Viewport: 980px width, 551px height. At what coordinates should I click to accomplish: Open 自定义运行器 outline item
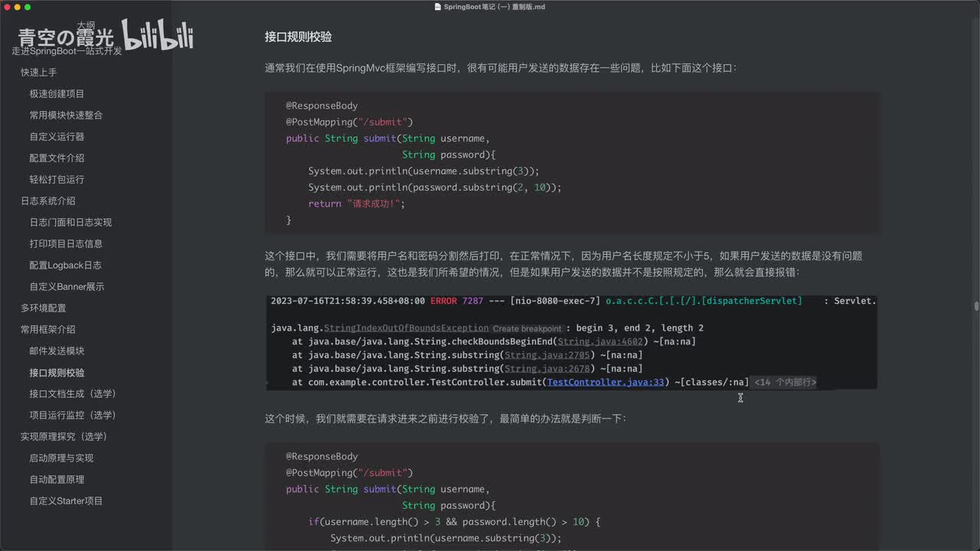[x=57, y=136]
